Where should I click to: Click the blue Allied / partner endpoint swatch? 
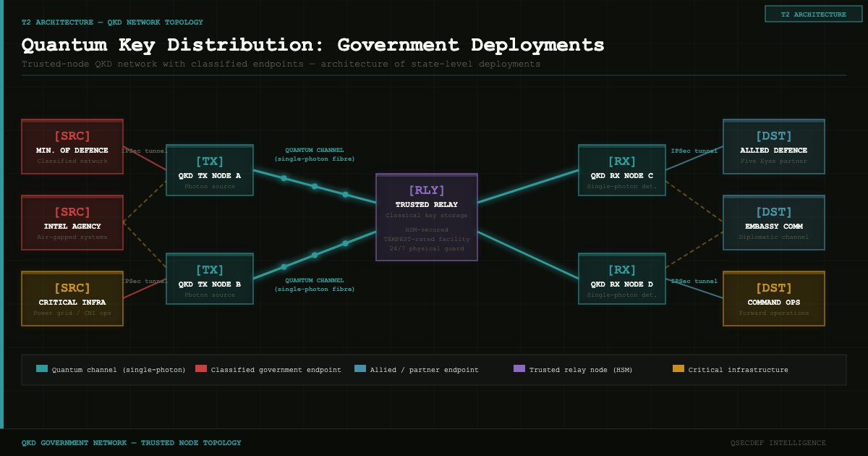360,369
